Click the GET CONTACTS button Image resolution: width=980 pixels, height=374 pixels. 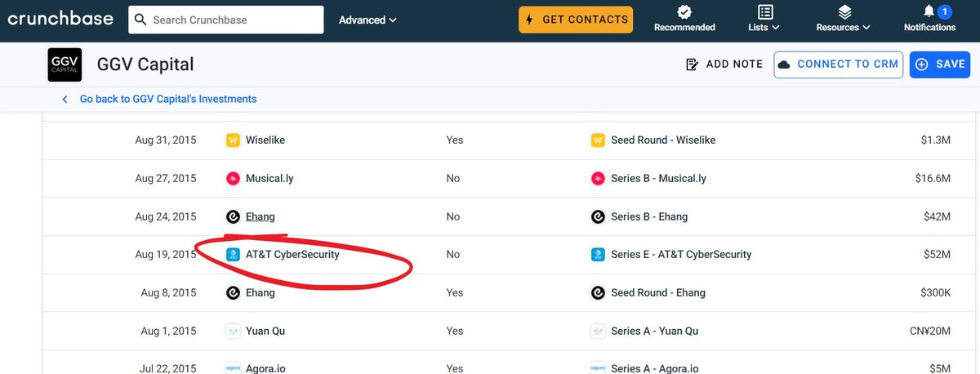576,20
